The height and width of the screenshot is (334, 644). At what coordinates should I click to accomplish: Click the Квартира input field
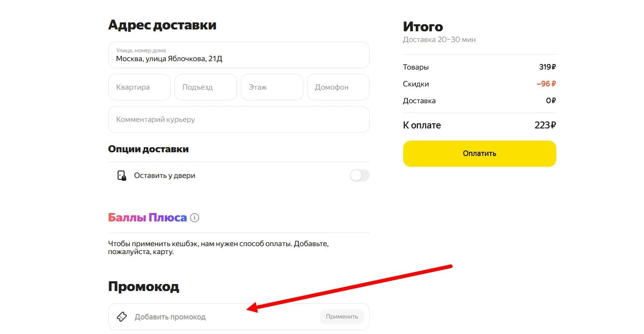pyautogui.click(x=139, y=87)
